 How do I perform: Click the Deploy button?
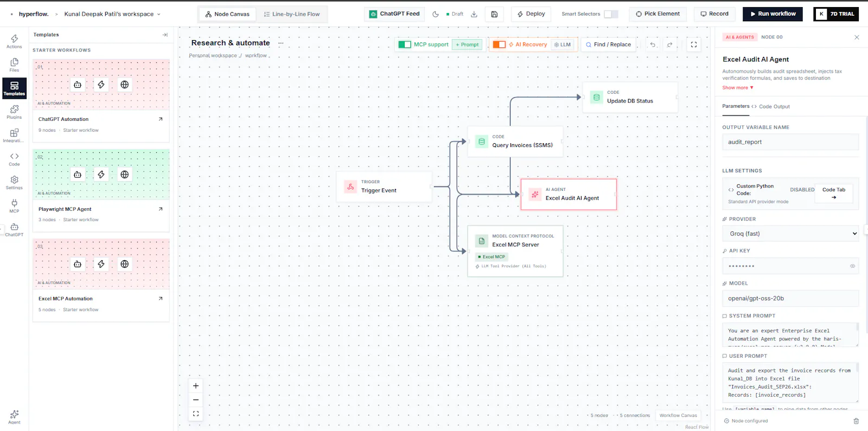click(x=531, y=14)
